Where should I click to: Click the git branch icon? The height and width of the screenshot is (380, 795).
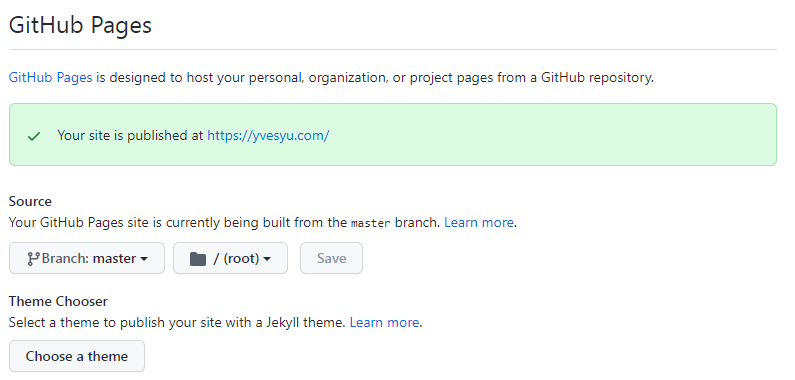pyautogui.click(x=33, y=259)
